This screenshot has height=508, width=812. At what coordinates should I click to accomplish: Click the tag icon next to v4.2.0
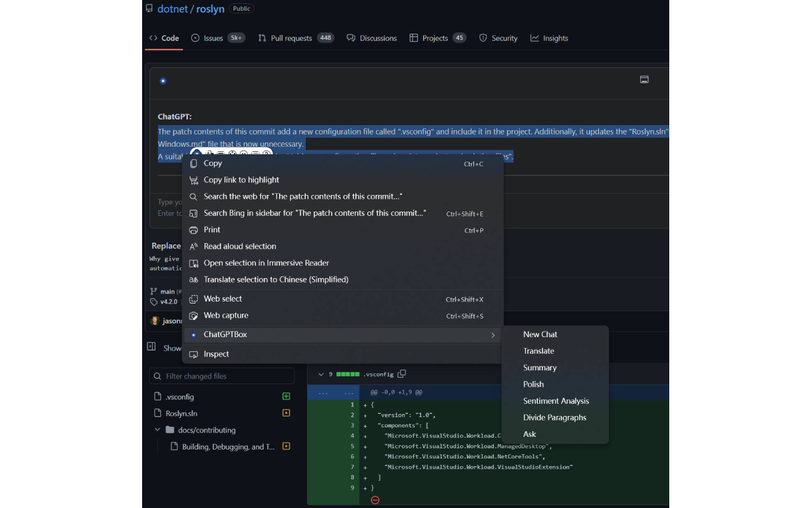[x=152, y=302]
